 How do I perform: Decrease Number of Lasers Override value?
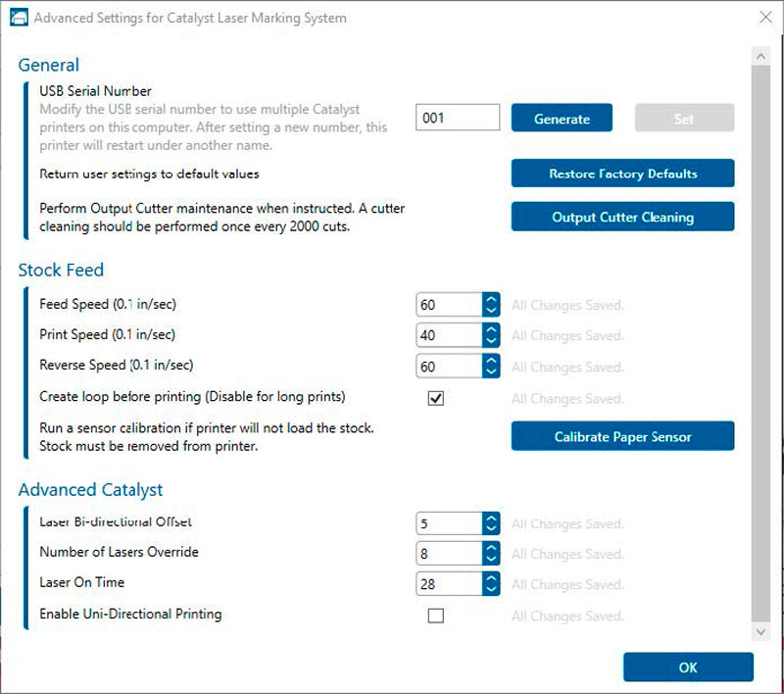click(x=491, y=560)
